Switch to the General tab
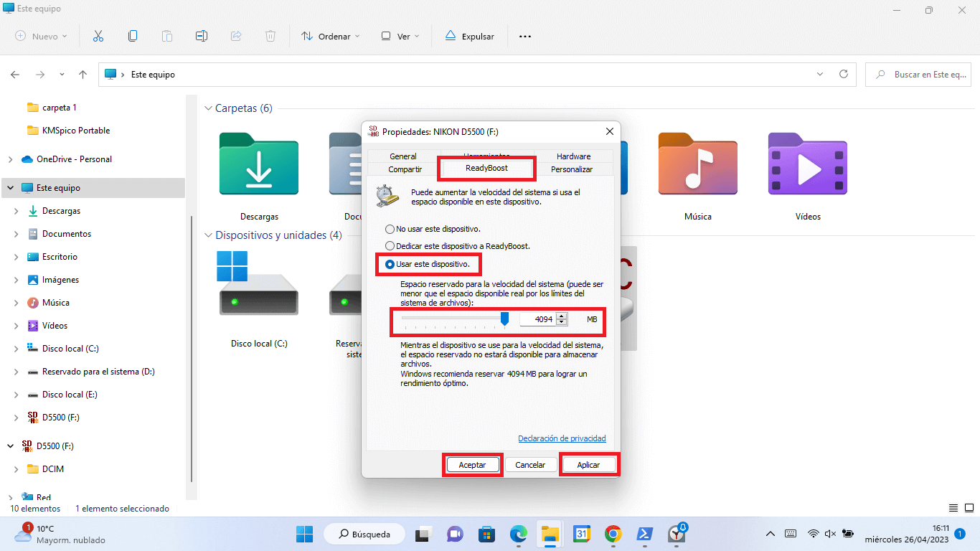The width and height of the screenshot is (980, 551). (403, 156)
